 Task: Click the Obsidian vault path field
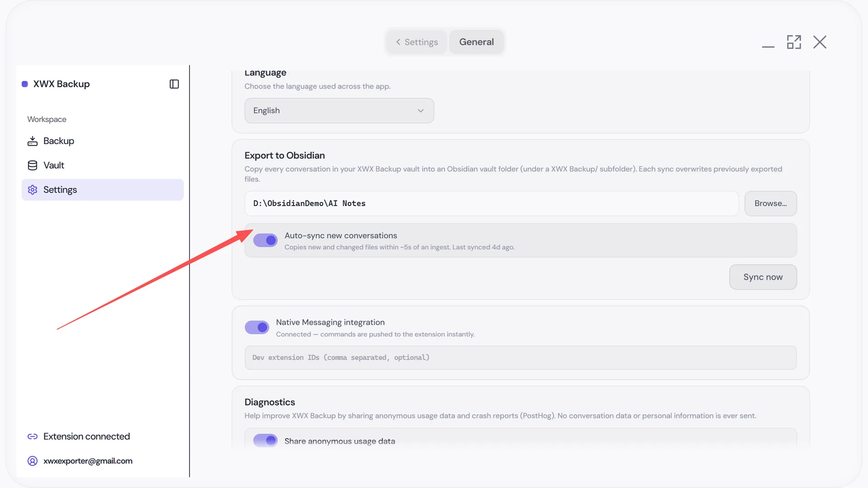[x=491, y=203]
